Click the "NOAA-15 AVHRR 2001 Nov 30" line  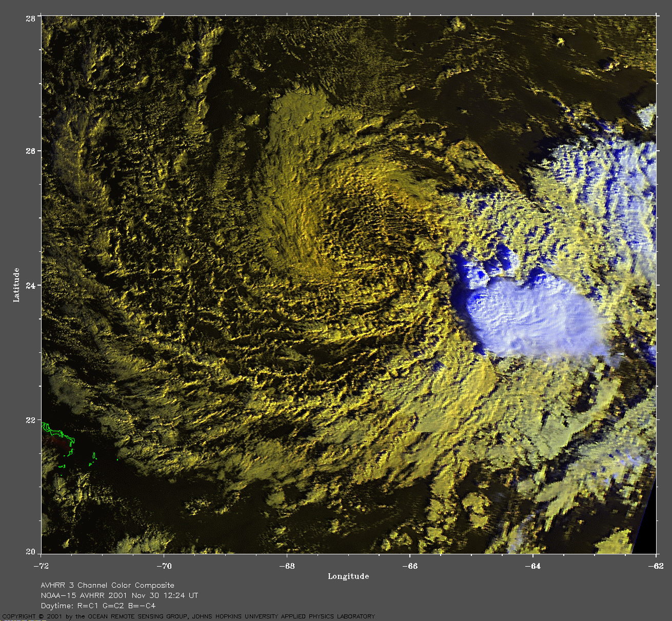(x=119, y=595)
